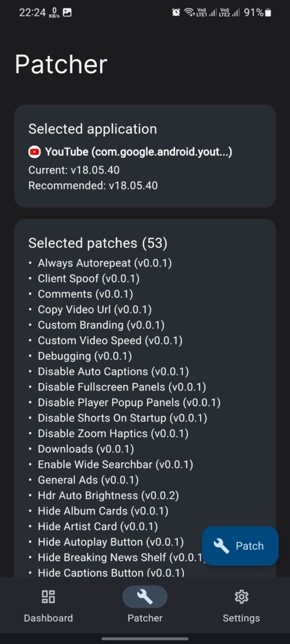Tap the YouTube package name text
This screenshot has width=290, height=644.
138,152
